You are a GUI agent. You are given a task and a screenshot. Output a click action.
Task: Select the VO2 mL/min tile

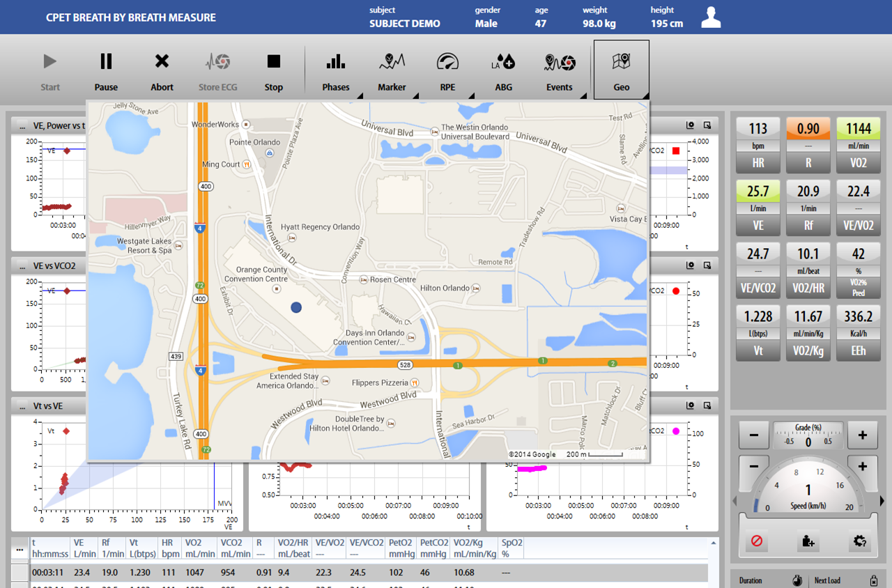pyautogui.click(x=859, y=145)
